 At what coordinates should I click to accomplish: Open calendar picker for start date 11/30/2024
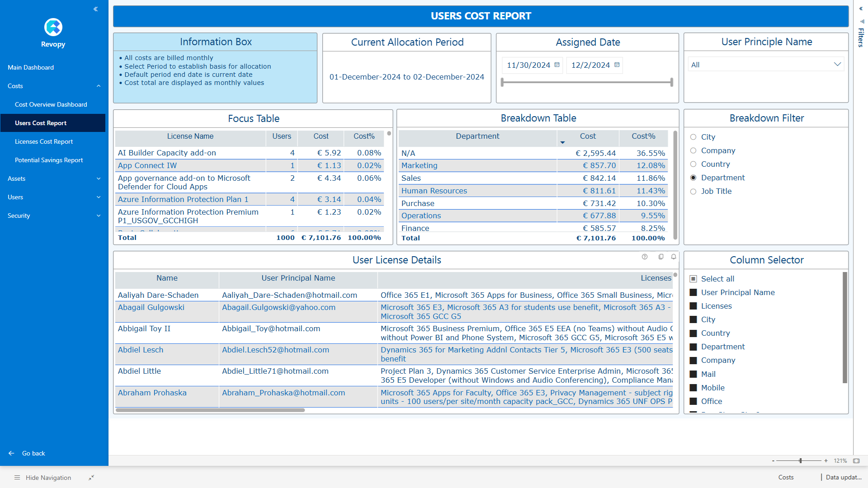[x=557, y=65]
